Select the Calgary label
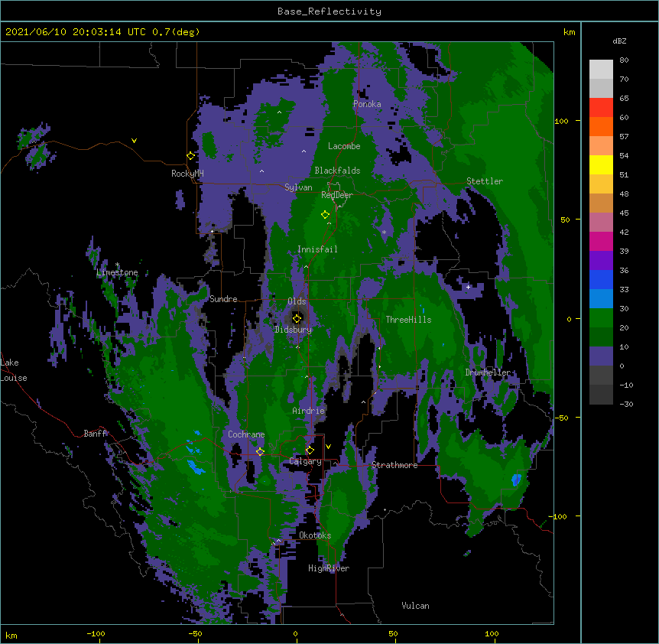The image size is (659, 644). pos(305,461)
